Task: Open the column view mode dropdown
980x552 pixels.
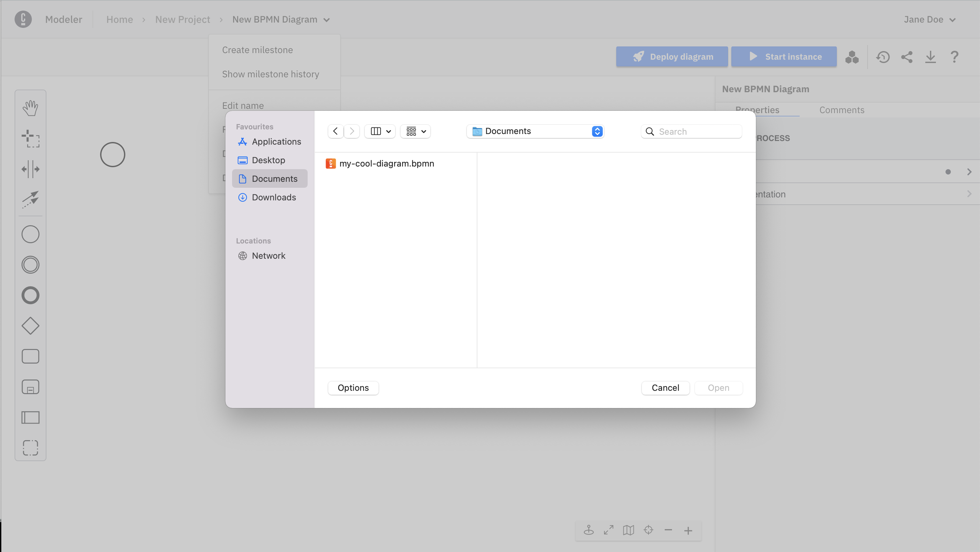Action: 380,131
